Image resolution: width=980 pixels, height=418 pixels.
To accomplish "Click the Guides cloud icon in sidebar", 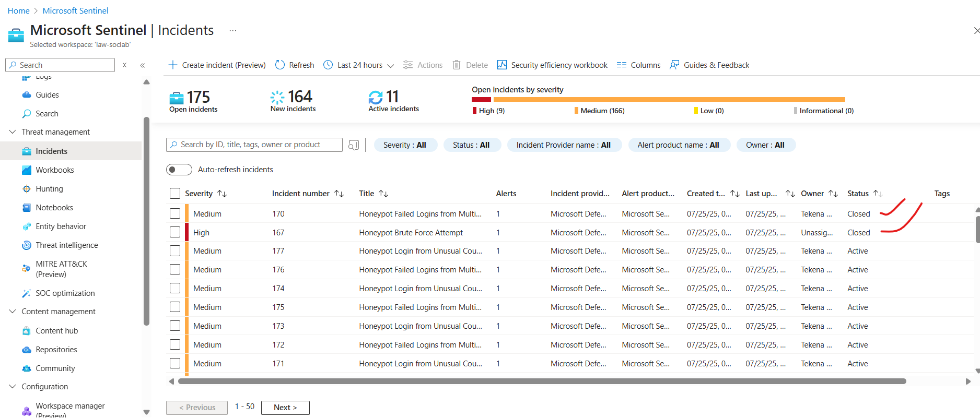I will (27, 95).
